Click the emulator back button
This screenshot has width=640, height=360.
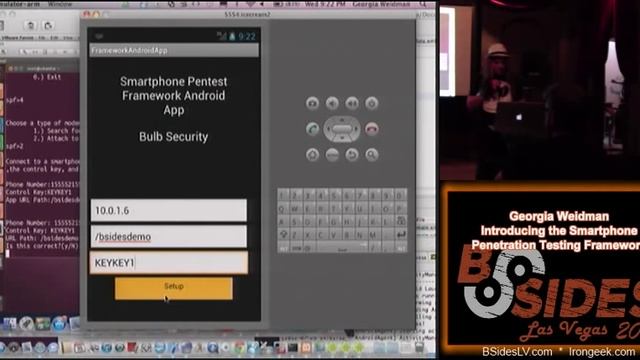[x=352, y=155]
